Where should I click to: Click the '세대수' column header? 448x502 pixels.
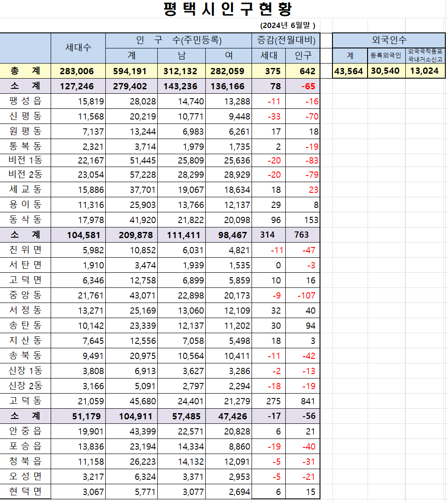coord(78,48)
